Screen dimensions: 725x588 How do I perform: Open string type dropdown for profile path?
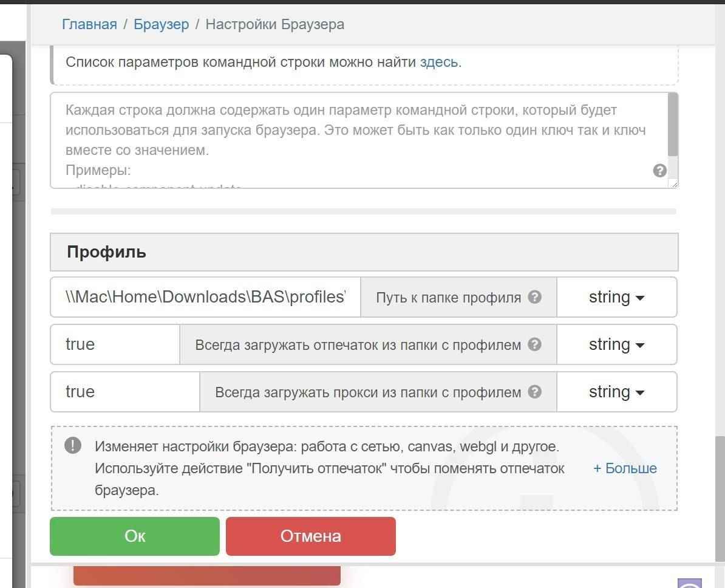click(x=616, y=297)
